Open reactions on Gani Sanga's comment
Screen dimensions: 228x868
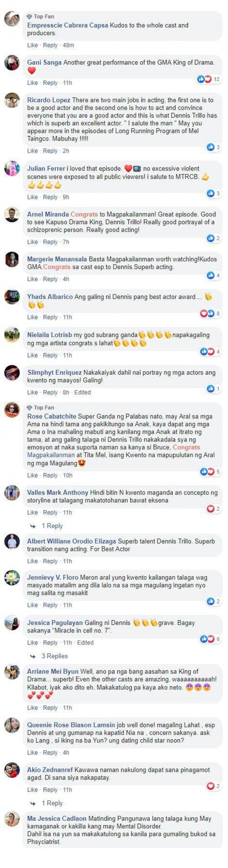click(x=208, y=79)
